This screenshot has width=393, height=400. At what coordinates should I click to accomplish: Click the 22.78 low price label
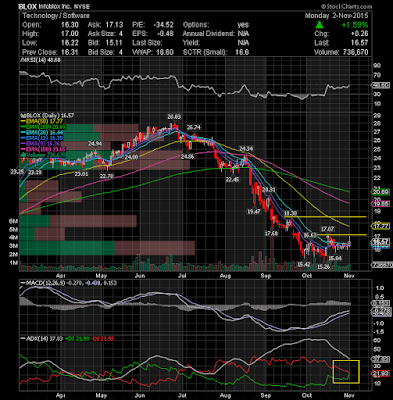(107, 176)
